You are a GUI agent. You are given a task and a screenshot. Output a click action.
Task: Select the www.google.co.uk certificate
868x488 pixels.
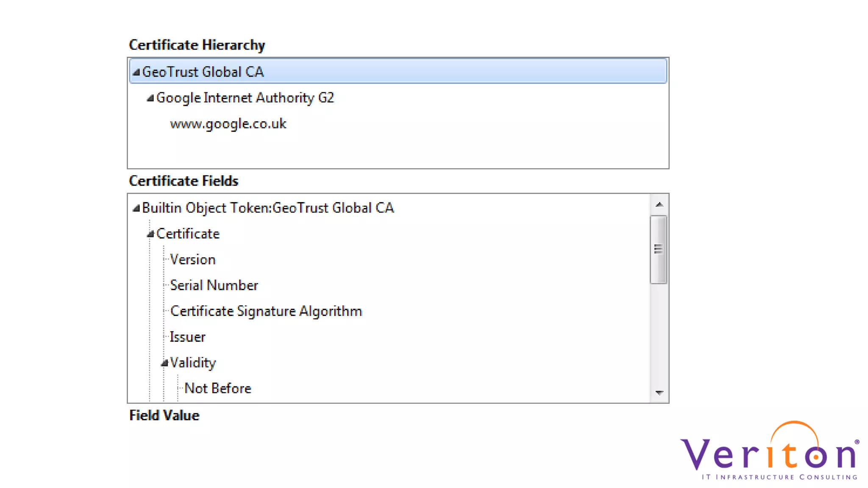pos(228,124)
